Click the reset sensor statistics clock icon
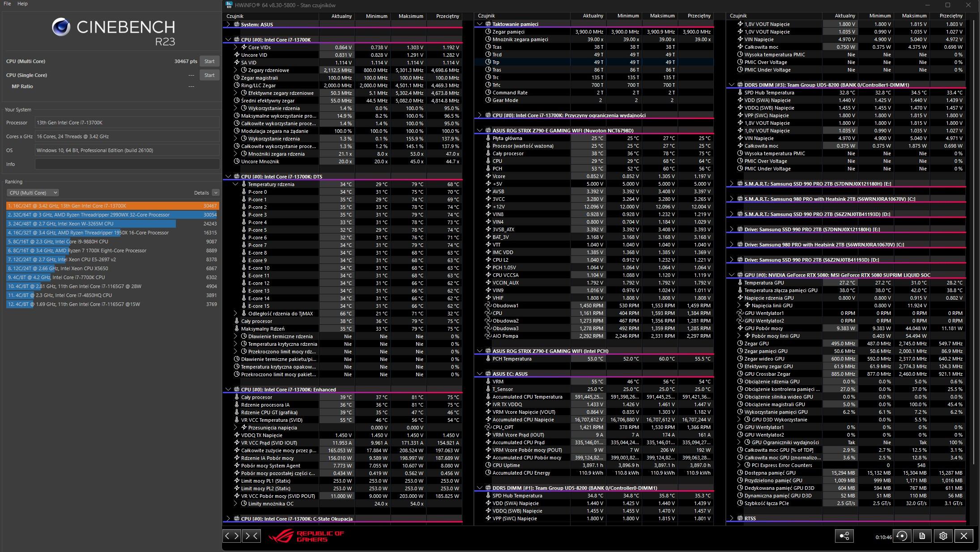 (902, 536)
